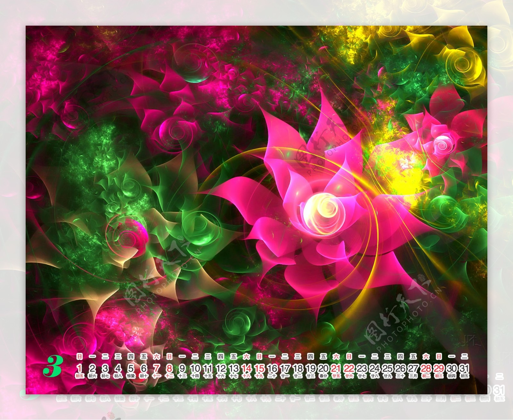Select red date 28 on the calendar
The width and height of the screenshot is (513, 420).
click(426, 368)
